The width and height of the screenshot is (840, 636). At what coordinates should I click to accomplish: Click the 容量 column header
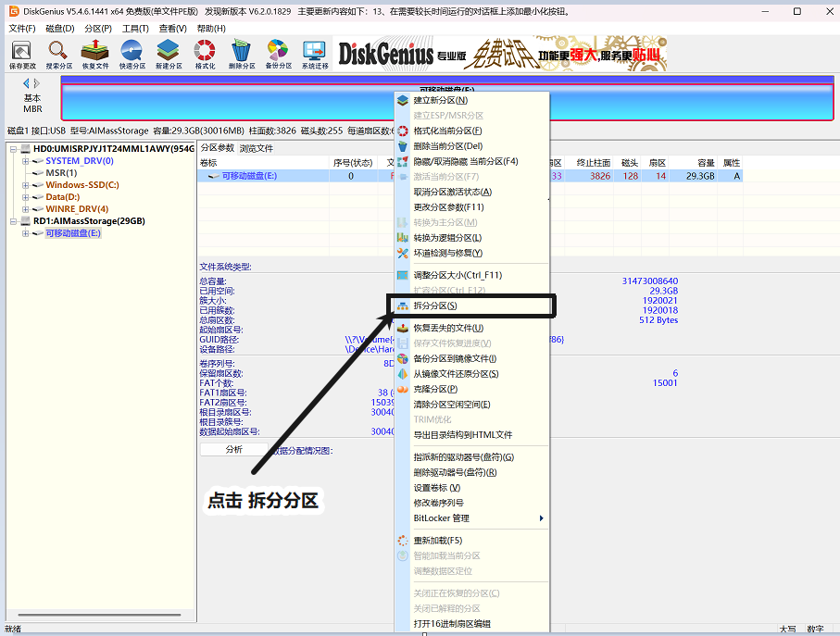694,163
